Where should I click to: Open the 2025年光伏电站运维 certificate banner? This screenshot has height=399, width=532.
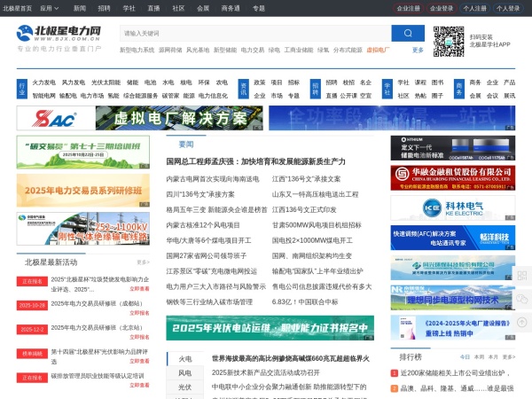point(270,328)
